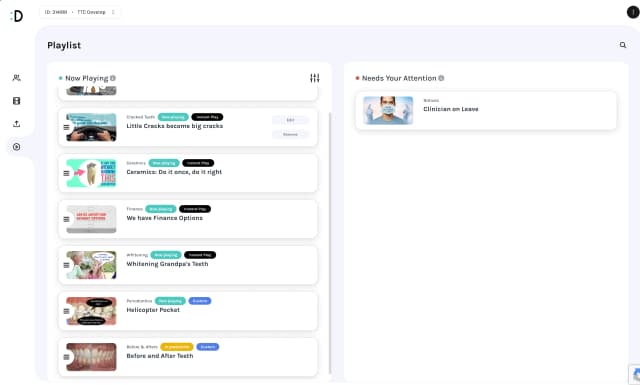Click the title Whitening Grandpa's Teeth

(167, 264)
